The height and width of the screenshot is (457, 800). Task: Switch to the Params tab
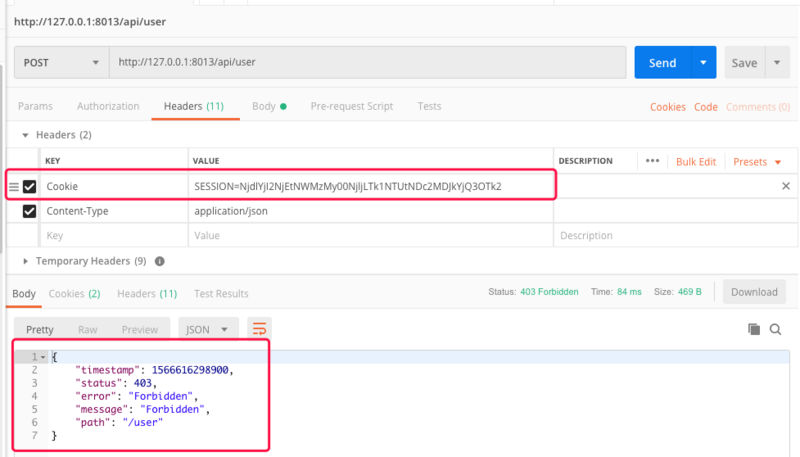pyautogui.click(x=35, y=106)
